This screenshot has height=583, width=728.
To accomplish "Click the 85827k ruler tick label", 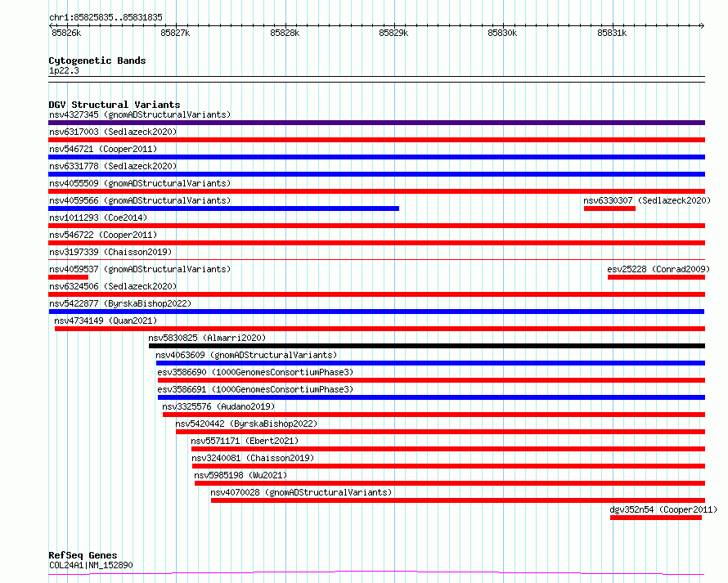I will click(175, 33).
